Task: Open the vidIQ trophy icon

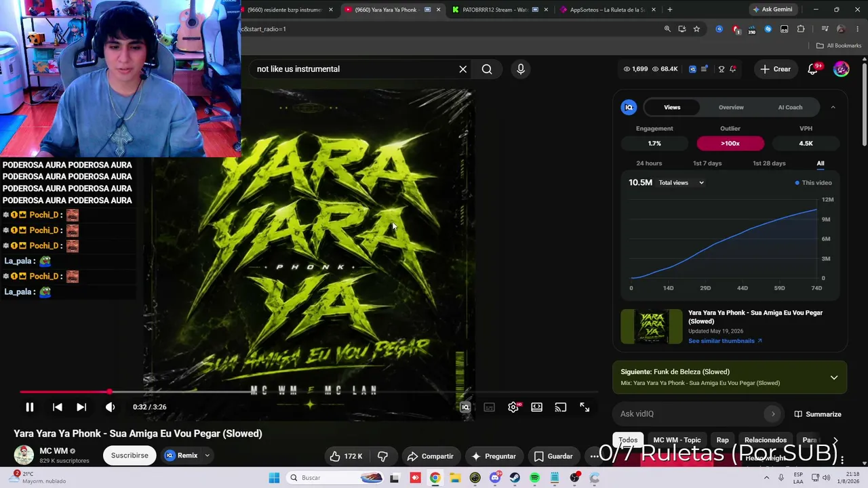Action: click(722, 69)
